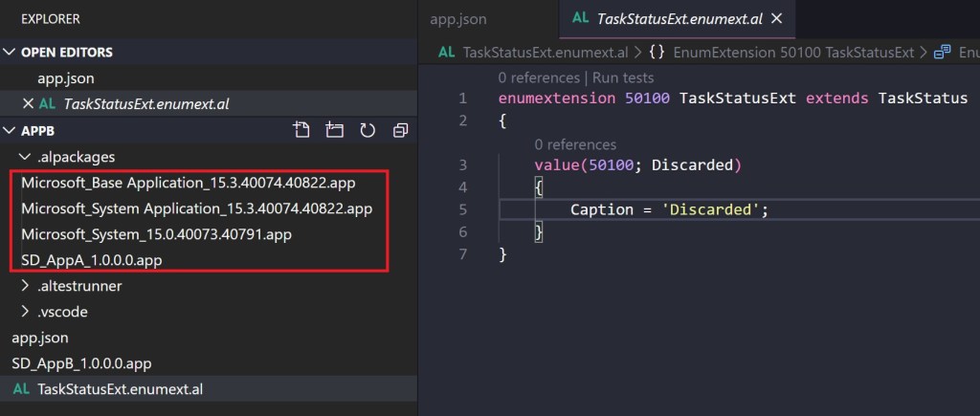Collapse the Open Editors section
980x416 pixels.
click(x=11, y=52)
